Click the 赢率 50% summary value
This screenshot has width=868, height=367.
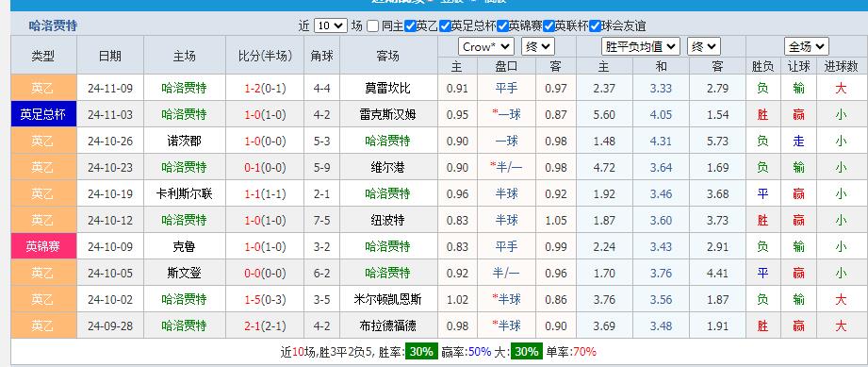pos(480,351)
